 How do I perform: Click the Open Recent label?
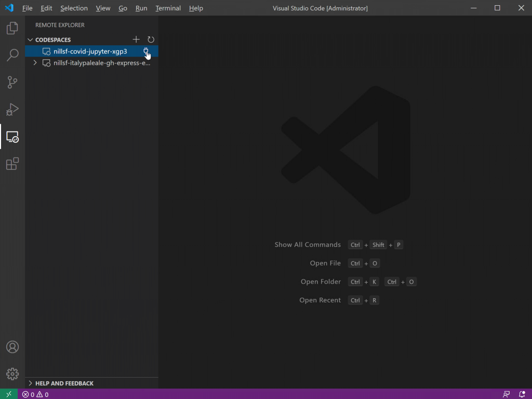point(320,300)
